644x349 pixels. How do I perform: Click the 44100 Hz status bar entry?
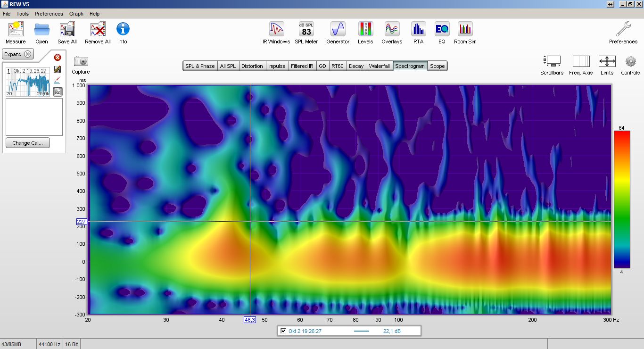tap(49, 344)
